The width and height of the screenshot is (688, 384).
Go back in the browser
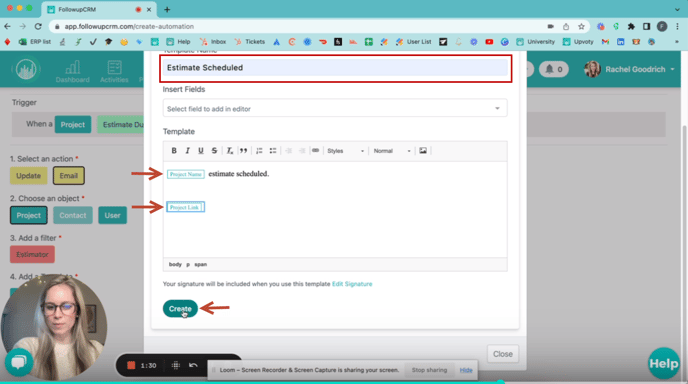(x=7, y=26)
